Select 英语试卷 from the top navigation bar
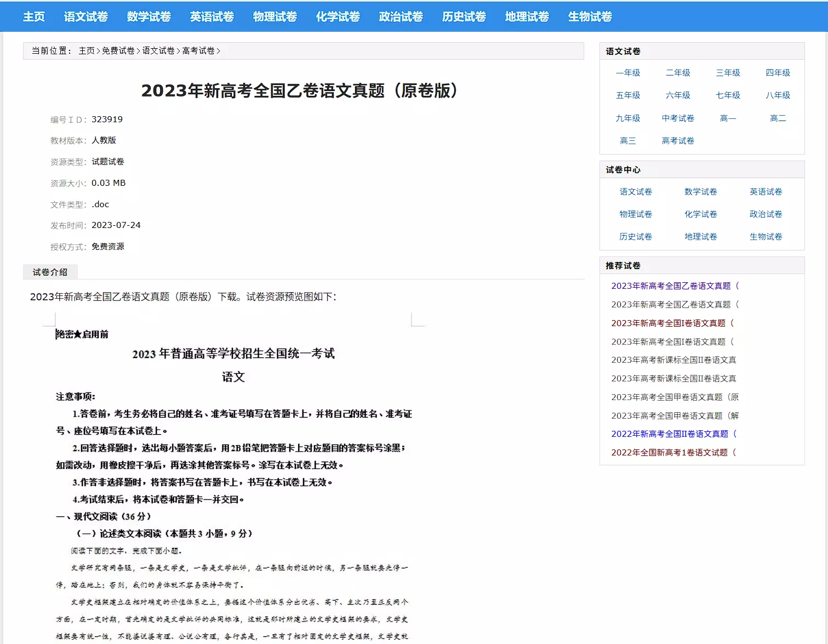The image size is (828, 644). point(212,16)
